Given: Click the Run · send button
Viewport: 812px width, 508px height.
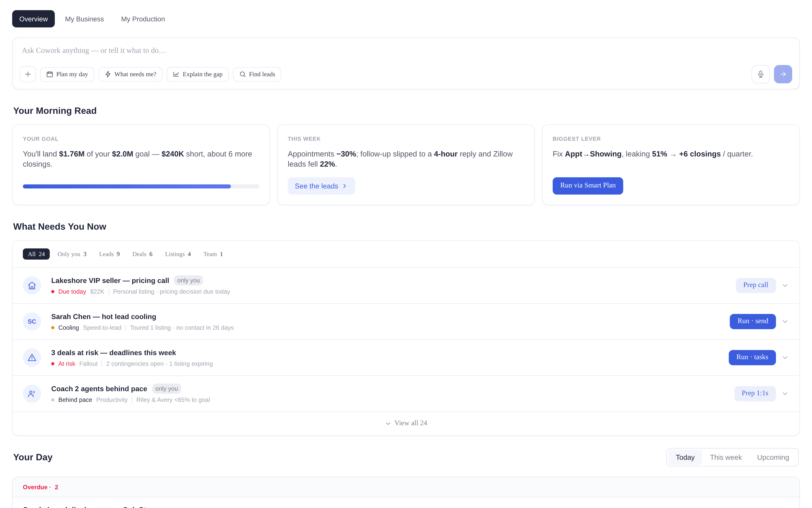Looking at the screenshot, I should pos(753,322).
